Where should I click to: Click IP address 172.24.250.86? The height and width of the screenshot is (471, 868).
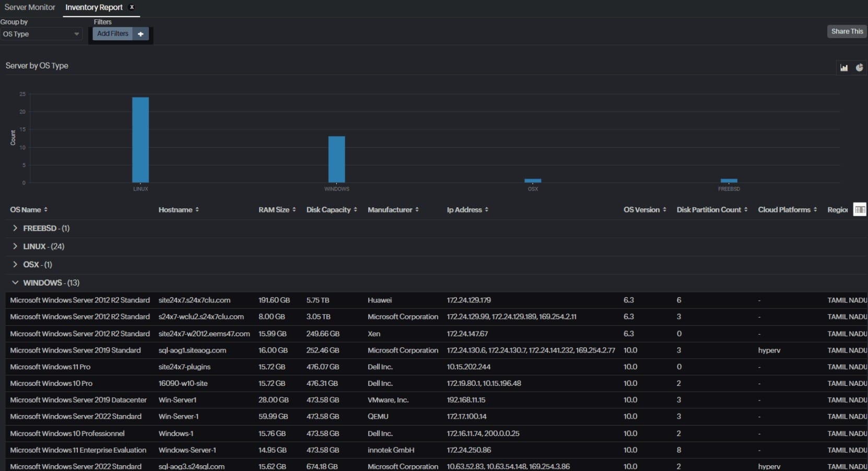click(469, 450)
